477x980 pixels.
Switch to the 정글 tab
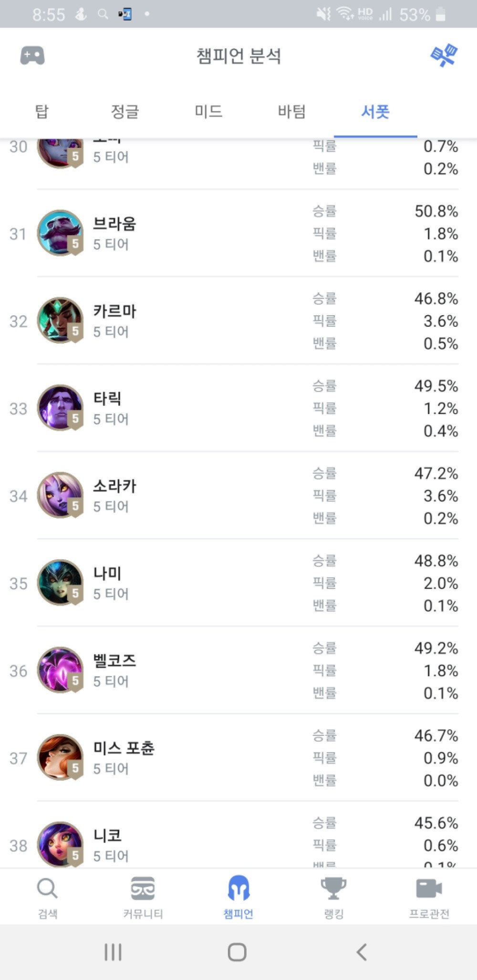tap(125, 112)
